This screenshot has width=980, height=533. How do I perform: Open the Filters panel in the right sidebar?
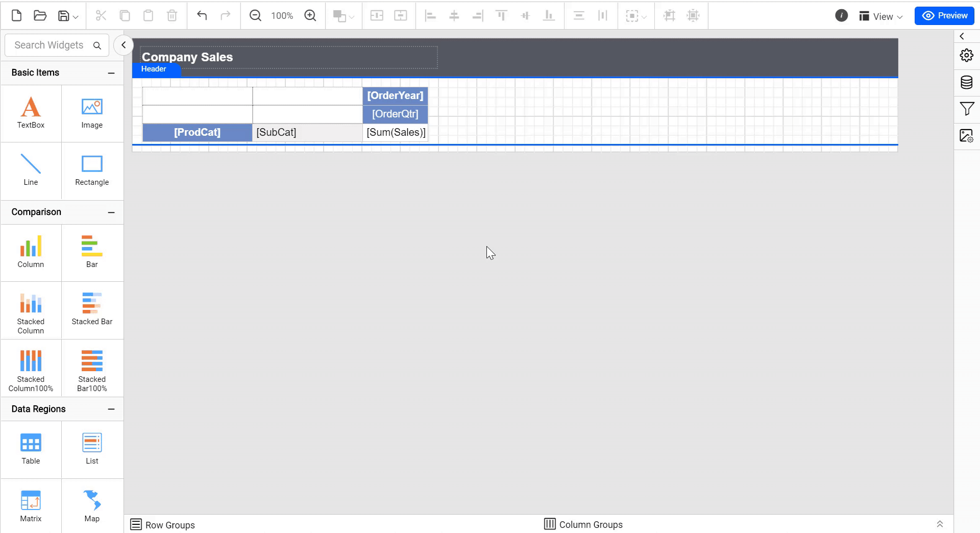[967, 109]
